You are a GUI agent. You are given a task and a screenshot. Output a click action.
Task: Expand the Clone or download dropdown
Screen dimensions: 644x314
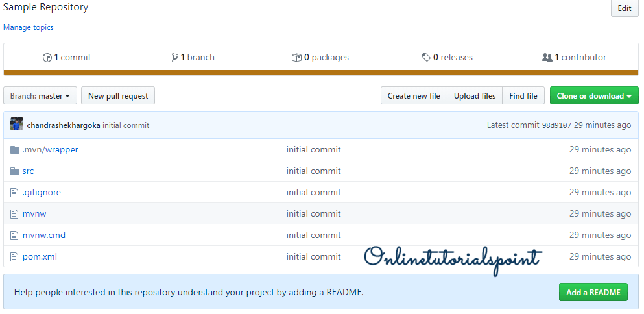(x=593, y=96)
